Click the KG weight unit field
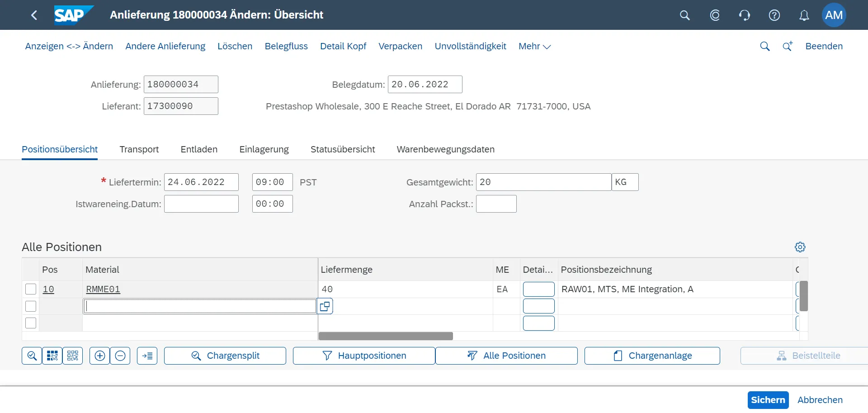The width and height of the screenshot is (868, 413). [x=625, y=182]
